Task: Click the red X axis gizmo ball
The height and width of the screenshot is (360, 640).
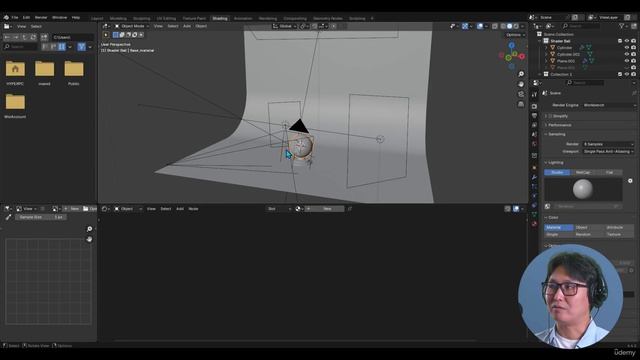Action: click(x=522, y=56)
